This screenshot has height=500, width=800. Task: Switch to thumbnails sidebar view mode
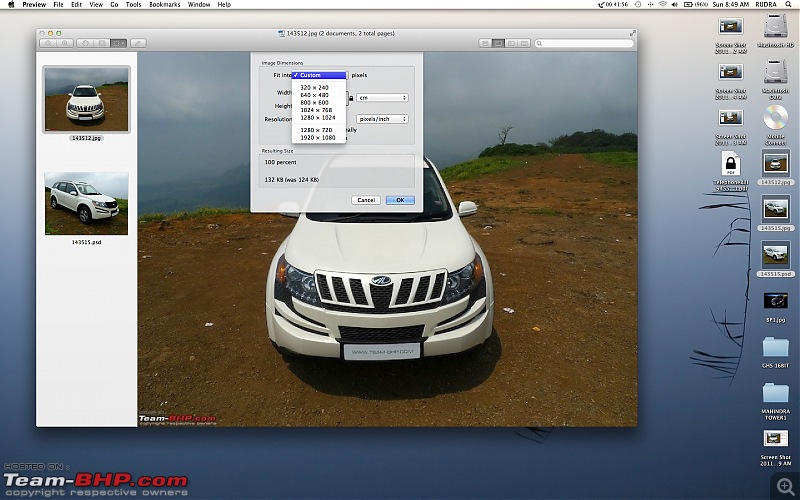pos(498,43)
